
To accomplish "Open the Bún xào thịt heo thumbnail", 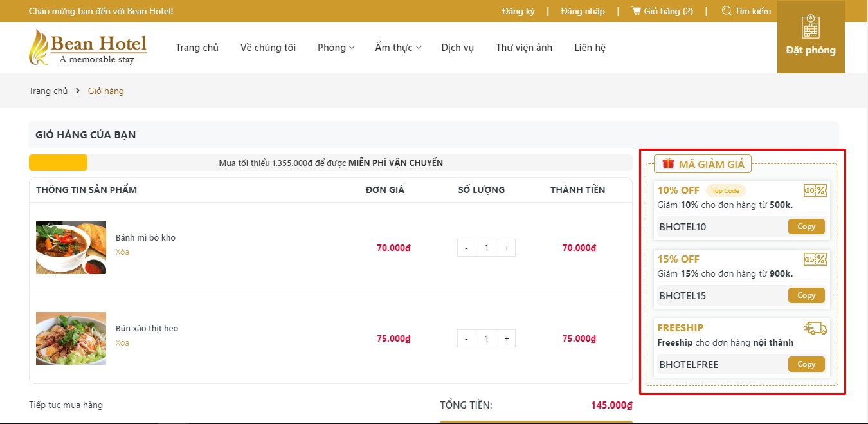I will [71, 338].
